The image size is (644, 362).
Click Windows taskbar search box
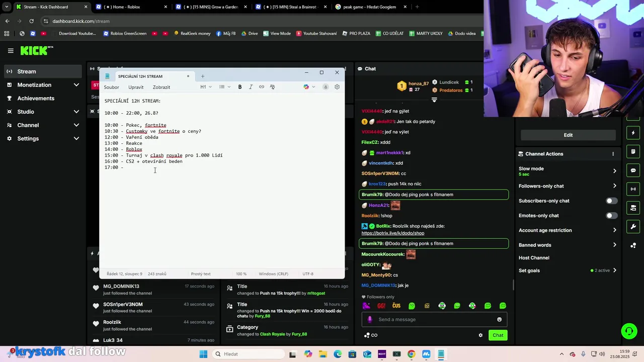click(250, 354)
